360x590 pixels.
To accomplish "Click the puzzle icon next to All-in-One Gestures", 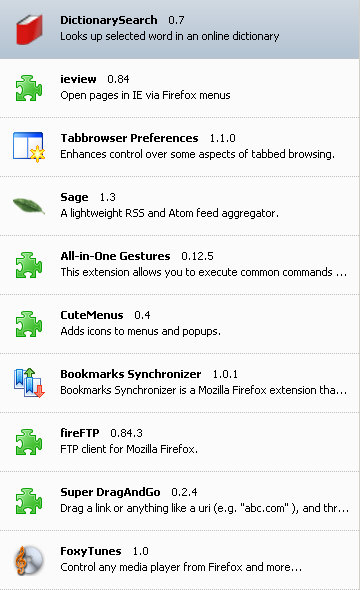I will click(x=29, y=265).
